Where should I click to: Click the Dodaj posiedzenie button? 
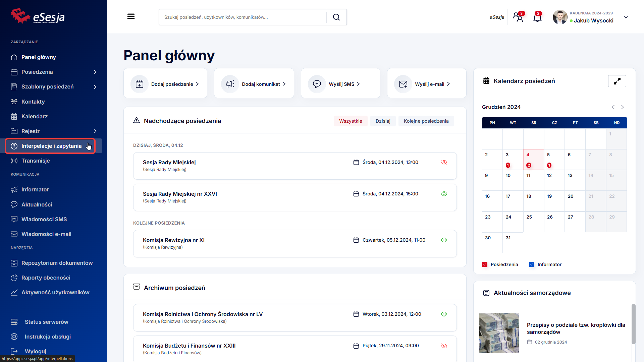click(x=165, y=83)
